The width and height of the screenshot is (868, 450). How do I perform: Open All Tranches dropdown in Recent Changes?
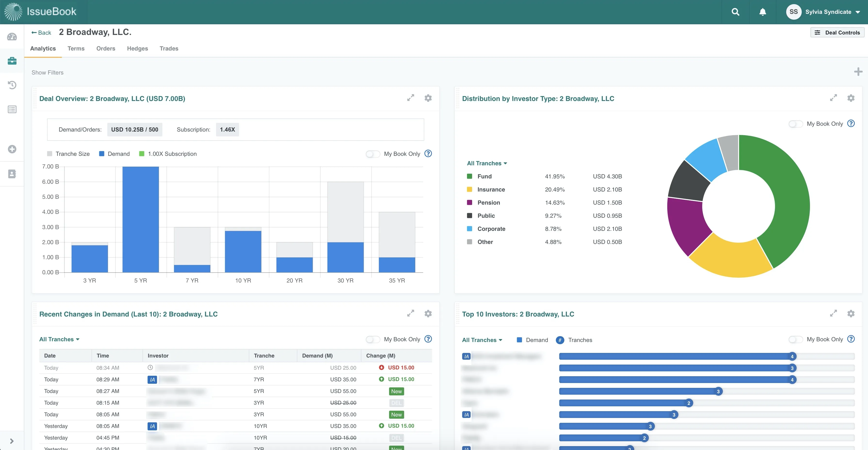[59, 340]
